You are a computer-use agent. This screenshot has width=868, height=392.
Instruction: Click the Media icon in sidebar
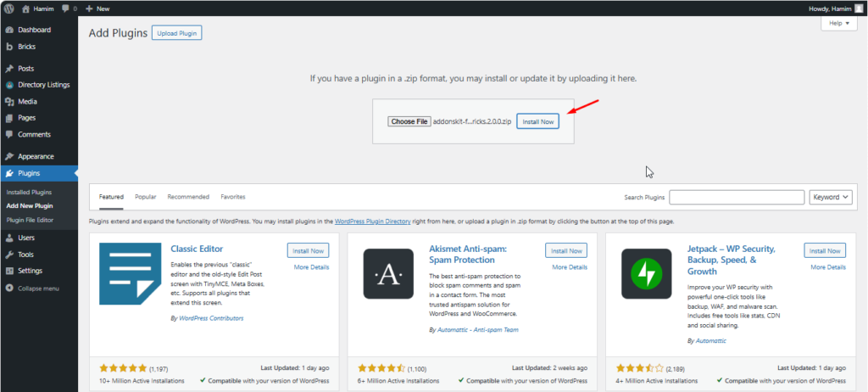[x=8, y=102]
